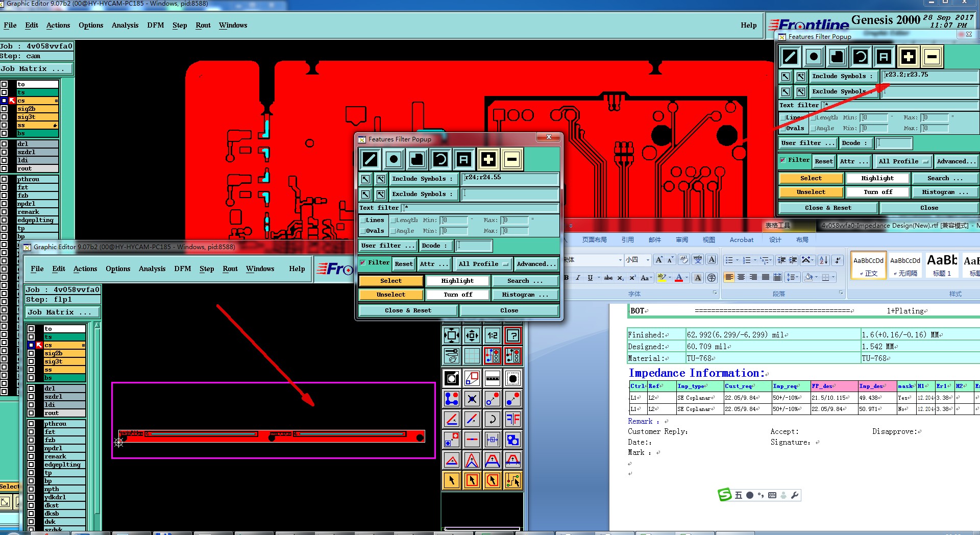This screenshot has height=535, width=980.
Task: Select Surfaces feature icon in center Filter Popup
Action: (417, 159)
